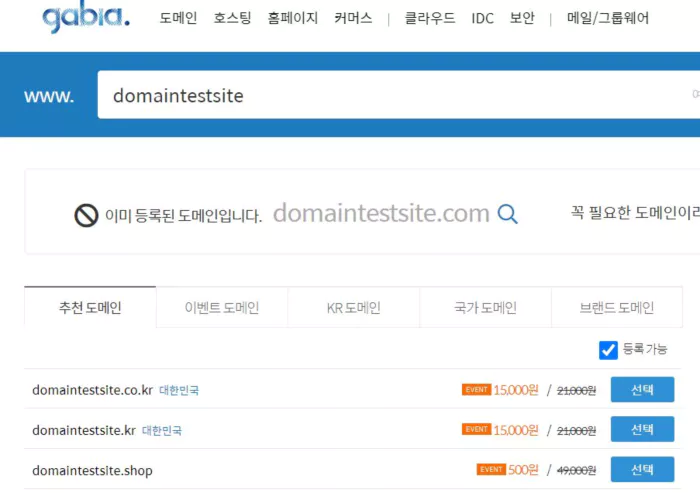Image resolution: width=700 pixels, height=493 pixels.
Task: Click the domaintestsite.co.kr domain name
Action: tap(92, 390)
